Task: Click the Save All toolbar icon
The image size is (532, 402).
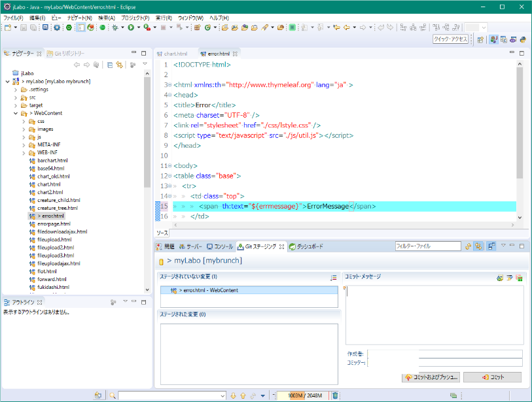Action: click(x=33, y=27)
